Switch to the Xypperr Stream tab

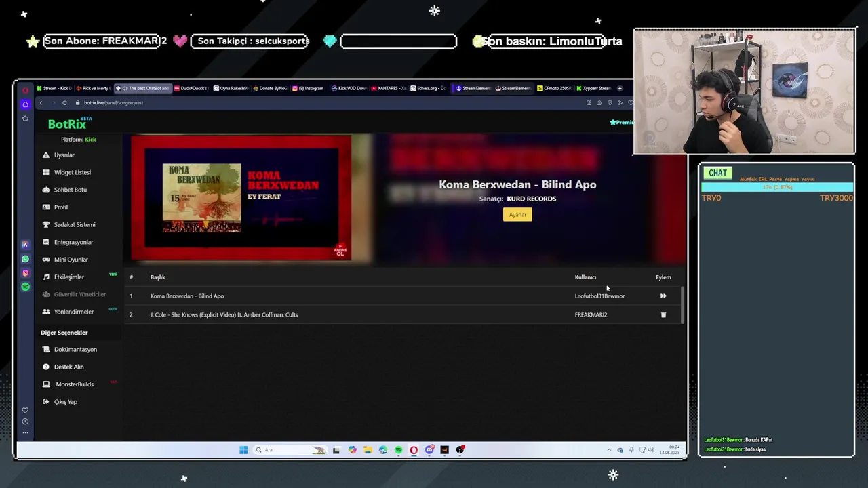(x=594, y=88)
